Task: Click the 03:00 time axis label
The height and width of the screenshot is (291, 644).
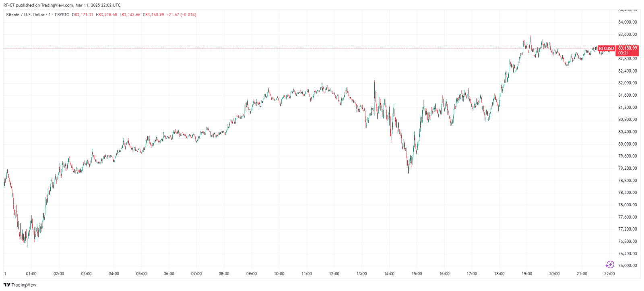Action: point(86,274)
